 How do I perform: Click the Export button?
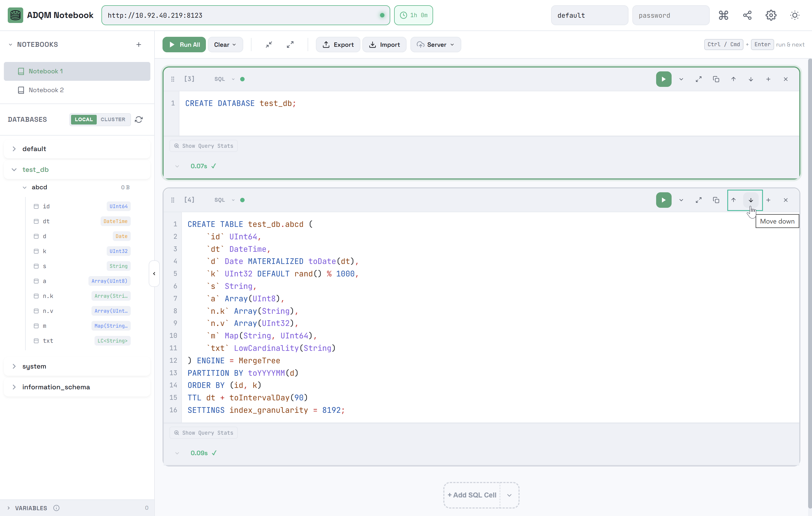pos(338,45)
